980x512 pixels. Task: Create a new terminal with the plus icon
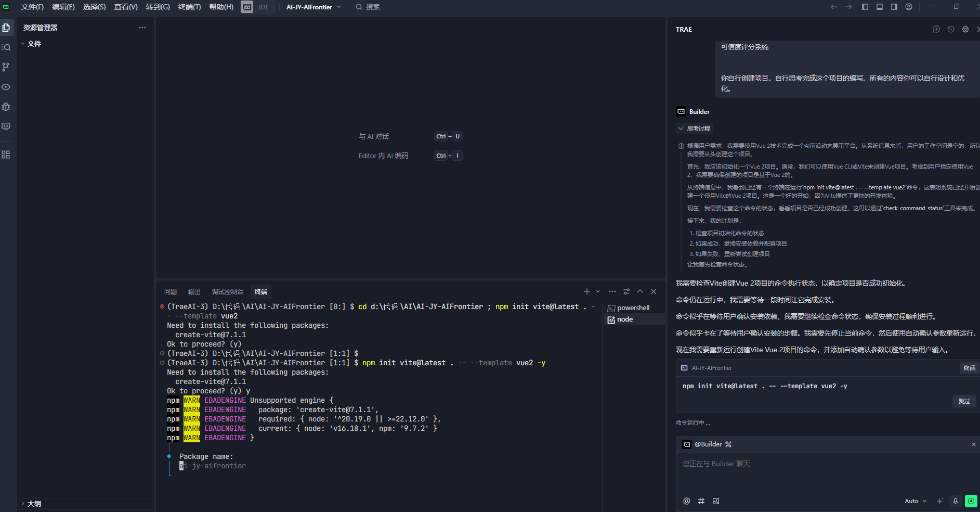586,291
